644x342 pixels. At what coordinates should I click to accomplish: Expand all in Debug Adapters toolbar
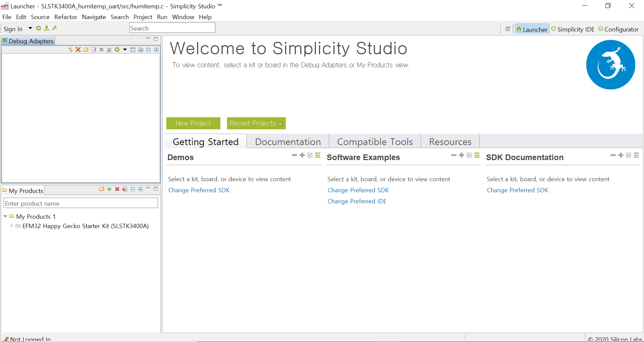click(156, 50)
